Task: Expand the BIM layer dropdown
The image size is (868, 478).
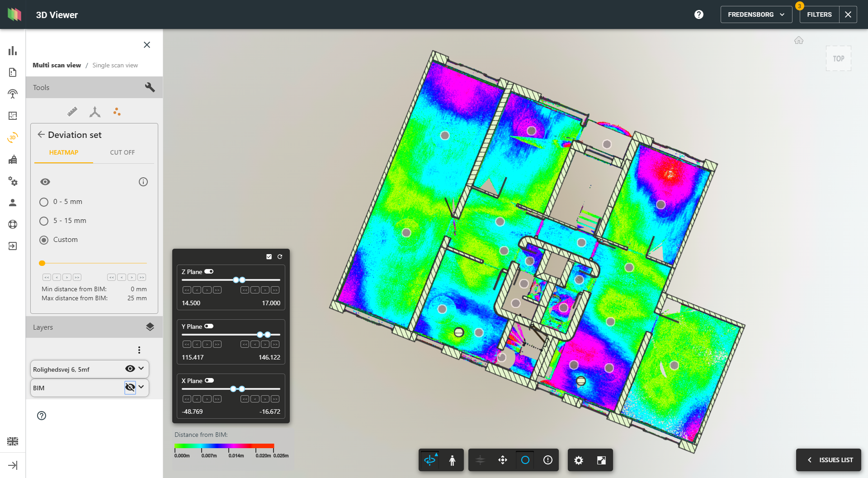Action: (x=141, y=388)
